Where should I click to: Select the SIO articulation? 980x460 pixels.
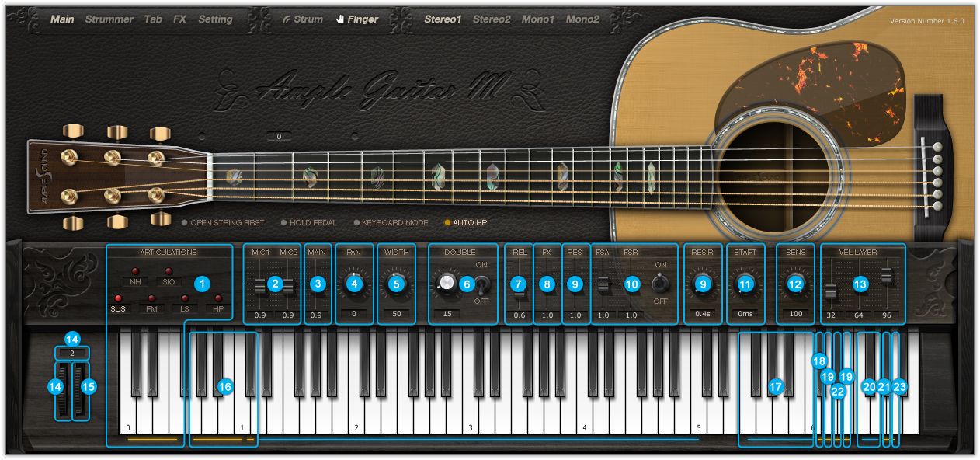pos(169,277)
